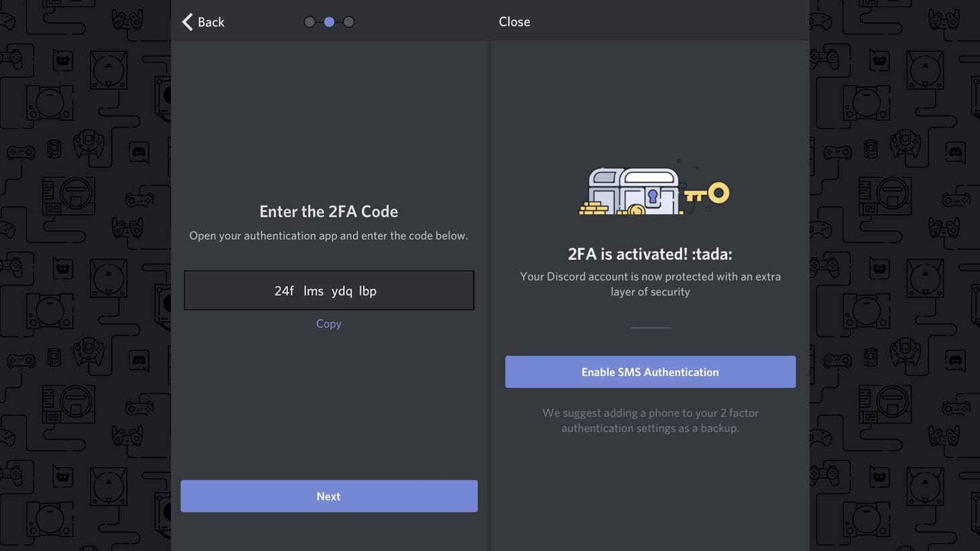Select the first step indicator dot

(x=309, y=21)
